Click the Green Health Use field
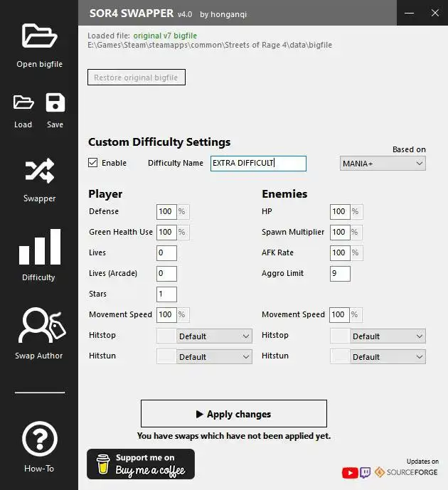 pos(166,232)
